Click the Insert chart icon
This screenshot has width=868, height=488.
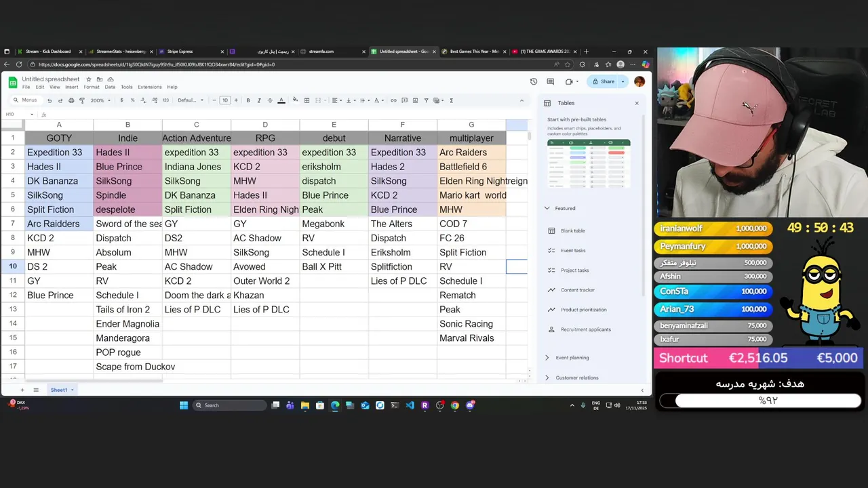415,100
